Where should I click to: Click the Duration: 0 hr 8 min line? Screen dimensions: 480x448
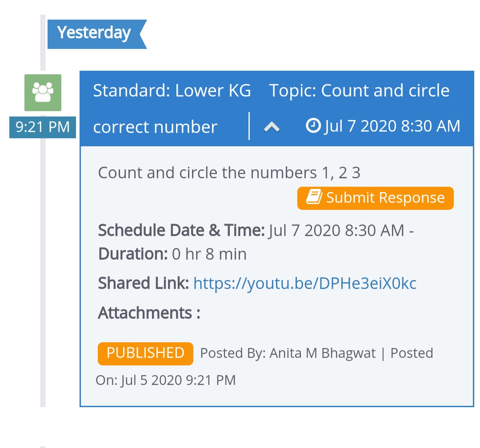pos(172,254)
